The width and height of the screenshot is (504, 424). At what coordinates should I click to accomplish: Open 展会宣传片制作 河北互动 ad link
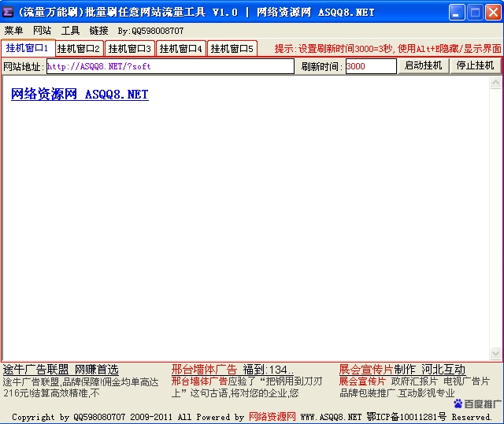tap(402, 370)
